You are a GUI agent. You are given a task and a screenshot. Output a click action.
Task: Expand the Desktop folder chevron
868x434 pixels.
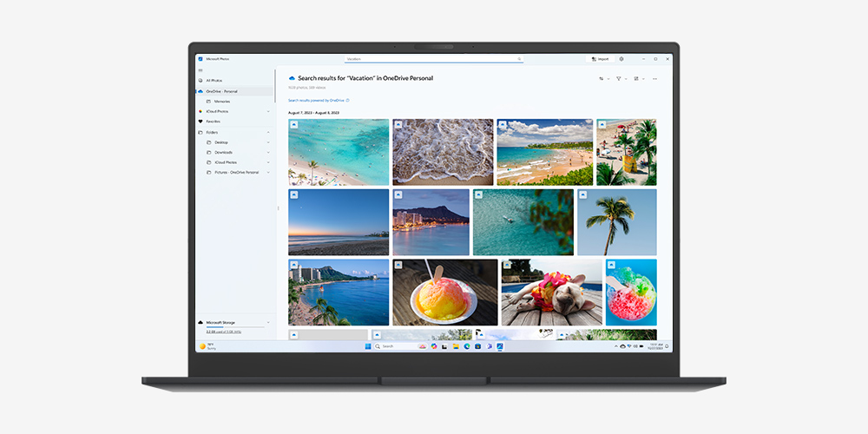click(x=268, y=142)
